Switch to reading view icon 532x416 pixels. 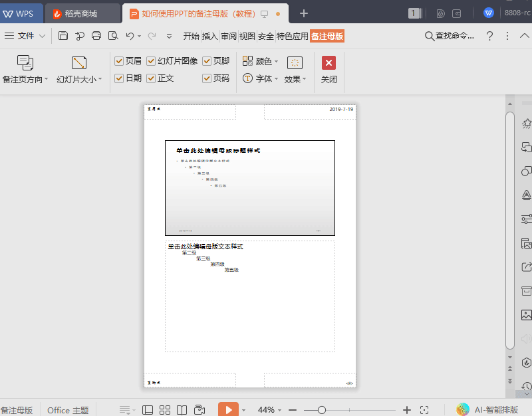pyautogui.click(x=182, y=410)
